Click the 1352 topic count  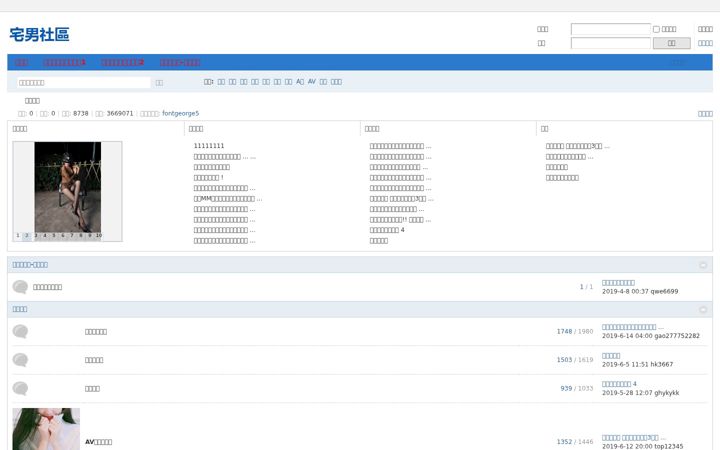click(564, 442)
